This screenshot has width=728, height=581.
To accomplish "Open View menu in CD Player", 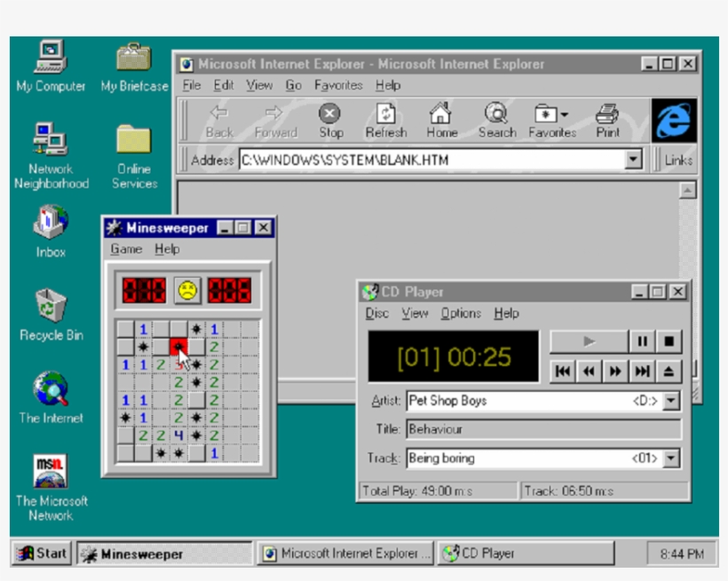I will coord(415,314).
